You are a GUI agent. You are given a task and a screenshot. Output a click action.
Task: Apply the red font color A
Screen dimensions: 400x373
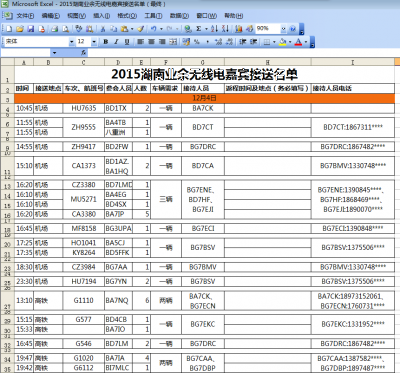click(x=298, y=42)
